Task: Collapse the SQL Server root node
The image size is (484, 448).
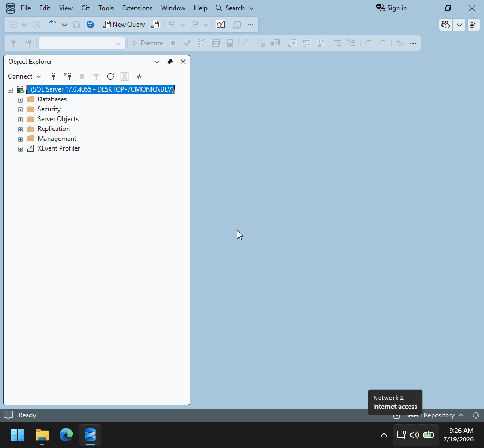Action: [10, 90]
